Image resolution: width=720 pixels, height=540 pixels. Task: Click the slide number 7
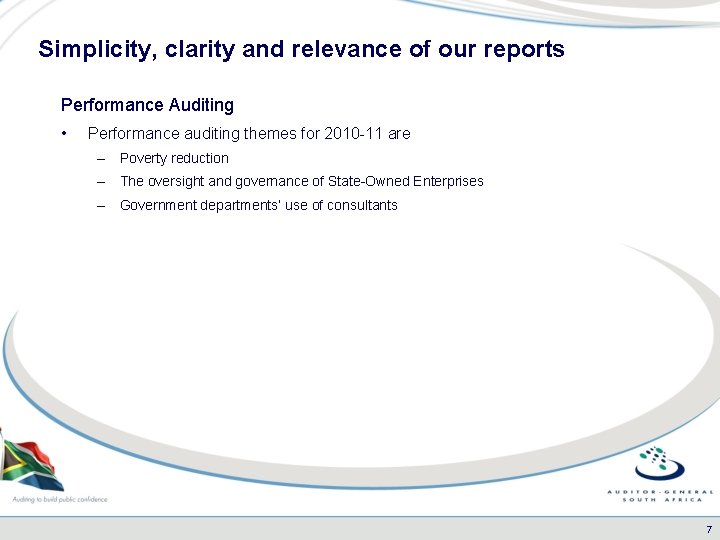(x=709, y=529)
